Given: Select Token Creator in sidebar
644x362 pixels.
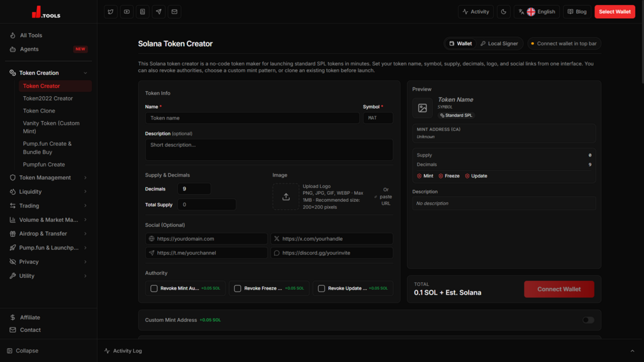Looking at the screenshot, I should (x=55, y=85).
